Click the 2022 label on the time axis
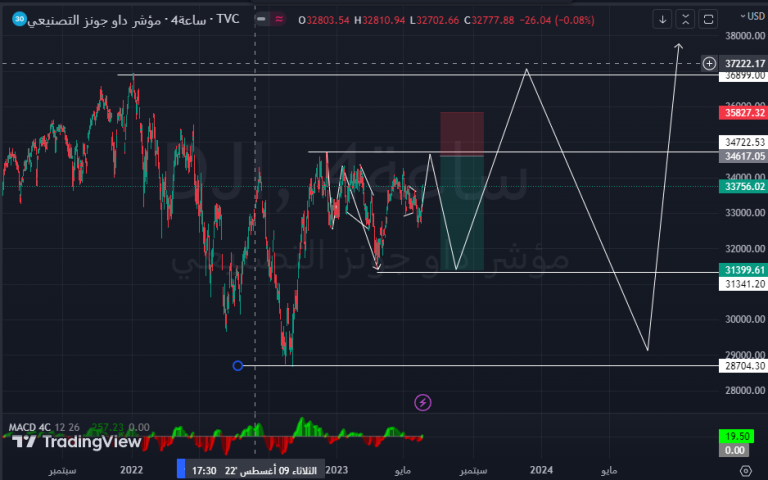The image size is (768, 480). tap(131, 470)
